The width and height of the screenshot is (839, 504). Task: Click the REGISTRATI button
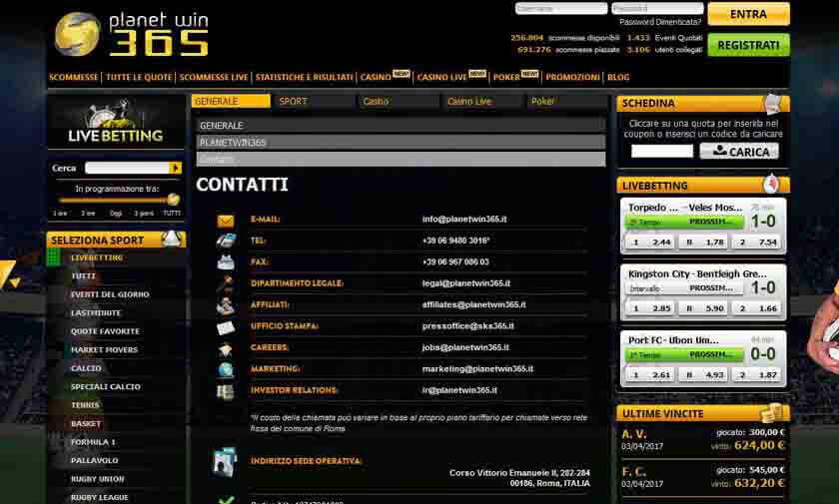[748, 45]
